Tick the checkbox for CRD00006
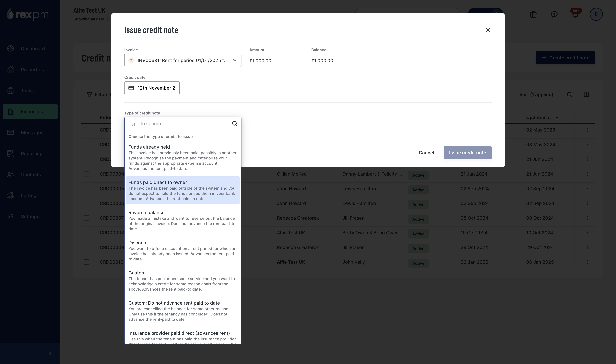 [x=86, y=203]
